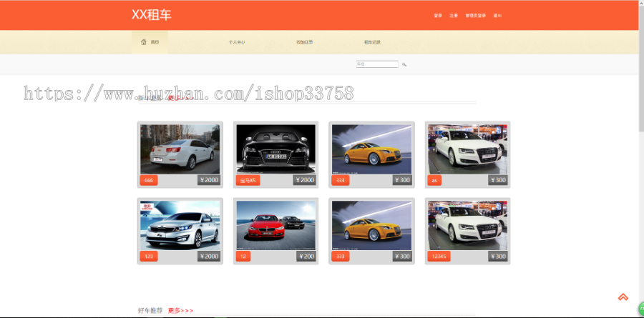Click the car name search field
Image resolution: width=644 pixels, height=318 pixels.
coord(377,64)
